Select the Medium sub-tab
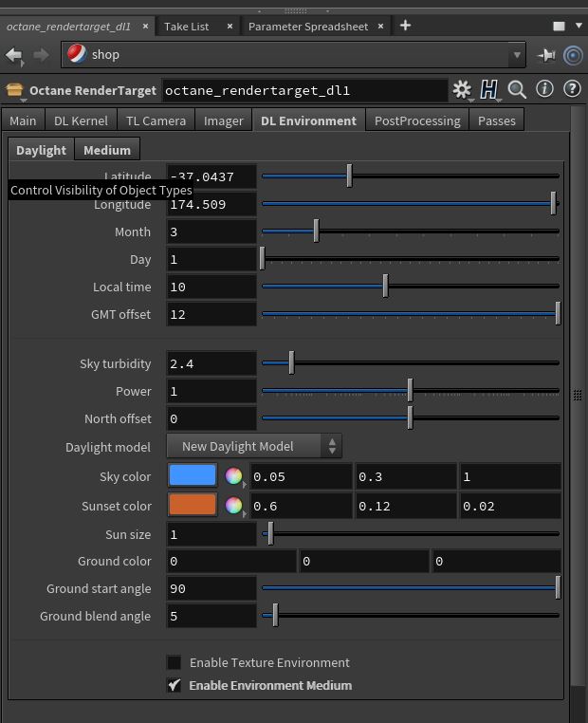The height and width of the screenshot is (723, 588). 106,150
